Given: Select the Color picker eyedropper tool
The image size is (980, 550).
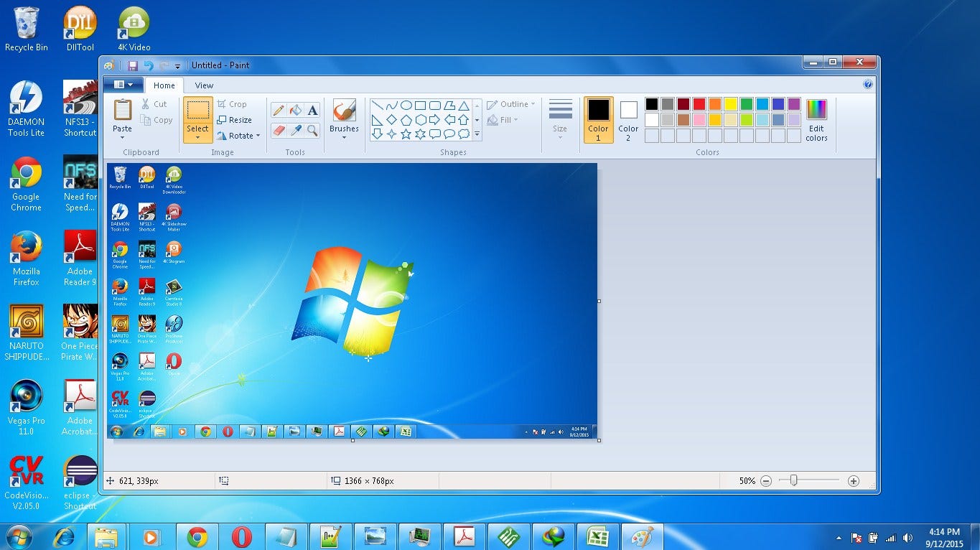Looking at the screenshot, I should click(x=295, y=130).
